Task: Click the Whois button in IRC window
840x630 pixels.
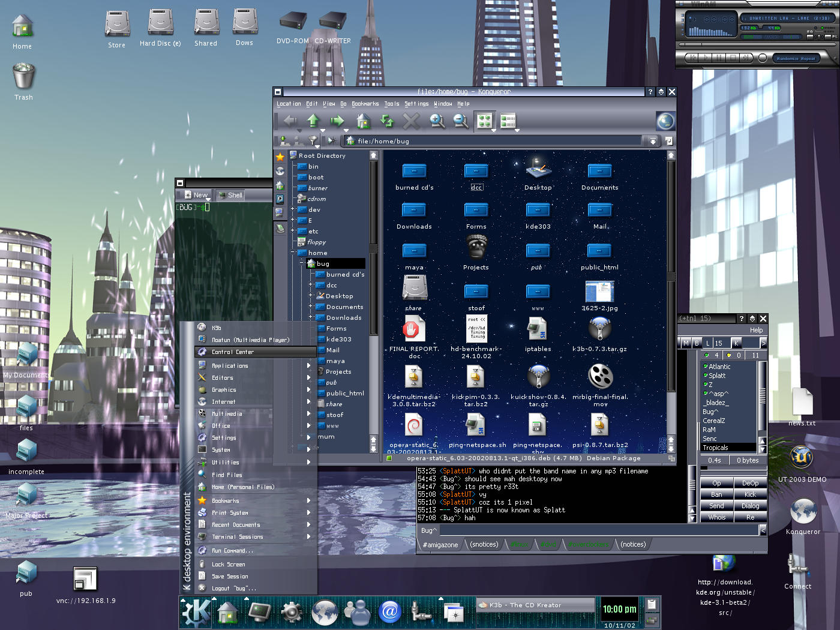Action: 716,517
